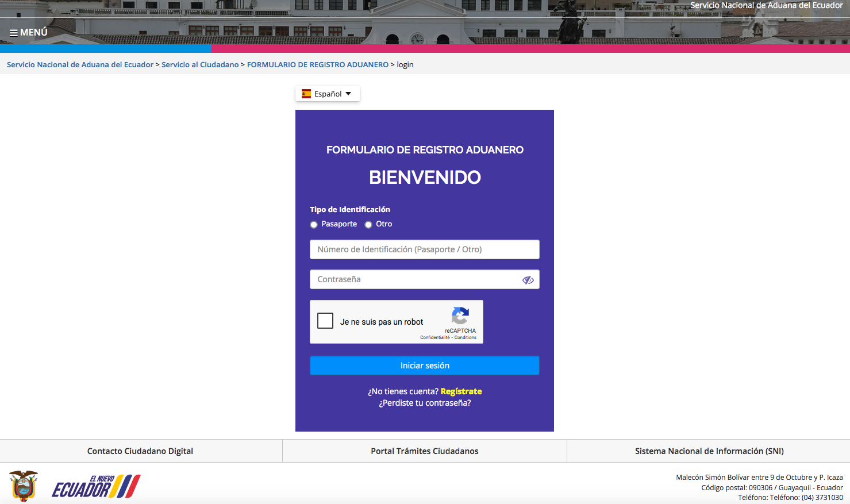Toggle password visibility eye icon

click(x=528, y=280)
